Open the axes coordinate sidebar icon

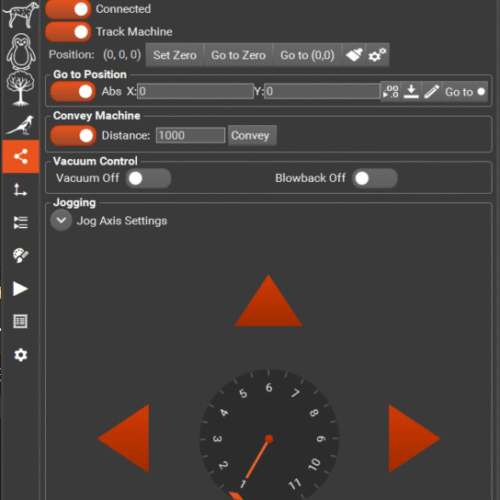coord(20,190)
